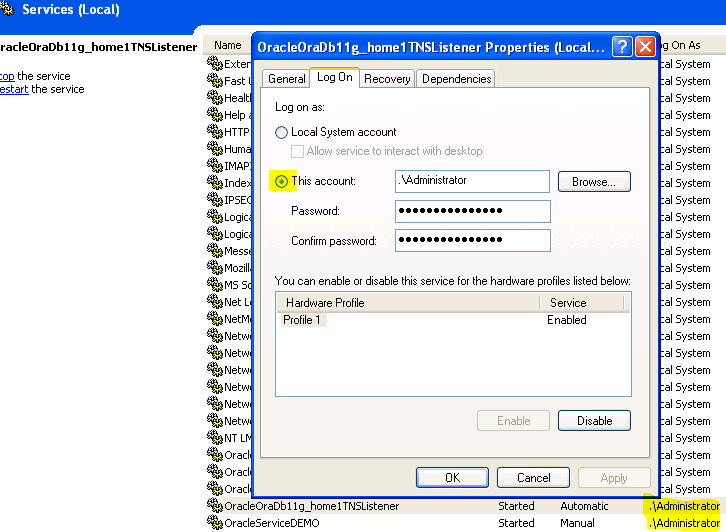The height and width of the screenshot is (532, 726).
Task: Click the Automatic startup type of TNSListener
Action: 584,506
